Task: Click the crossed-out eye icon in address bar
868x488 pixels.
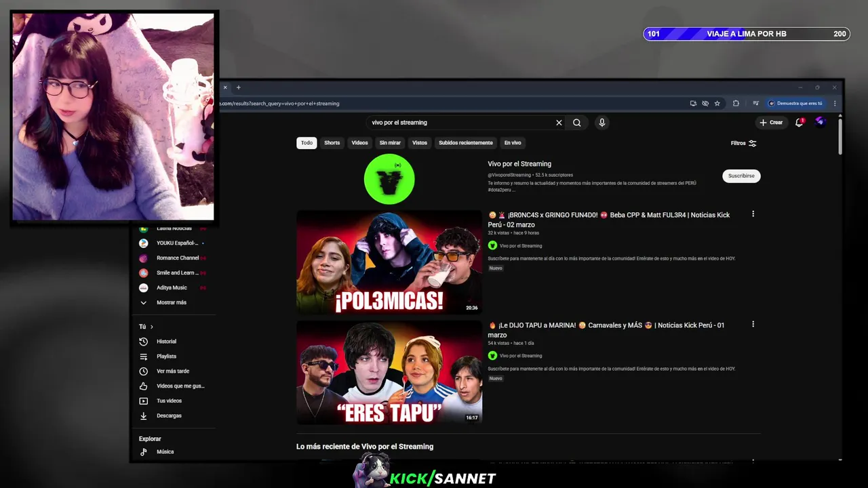Action: 705,104
